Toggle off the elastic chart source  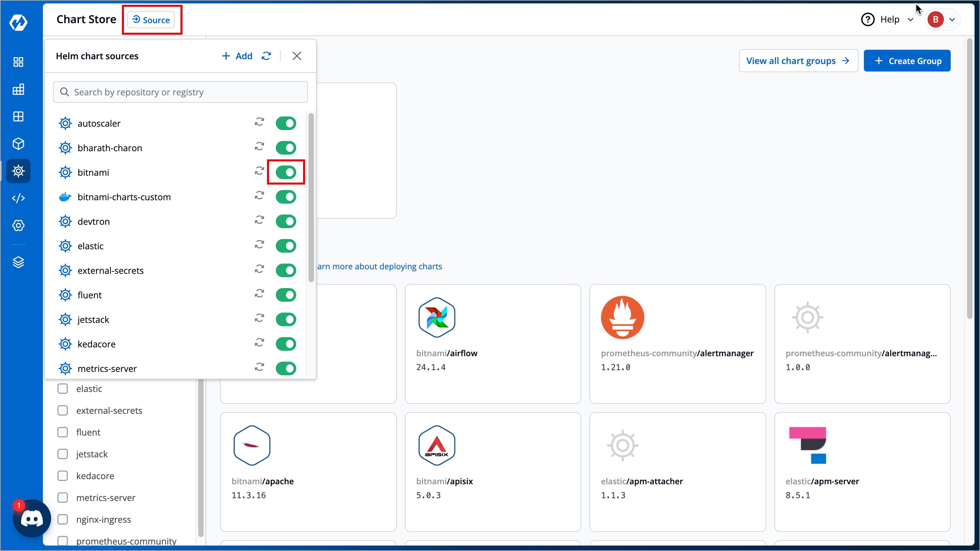point(286,246)
